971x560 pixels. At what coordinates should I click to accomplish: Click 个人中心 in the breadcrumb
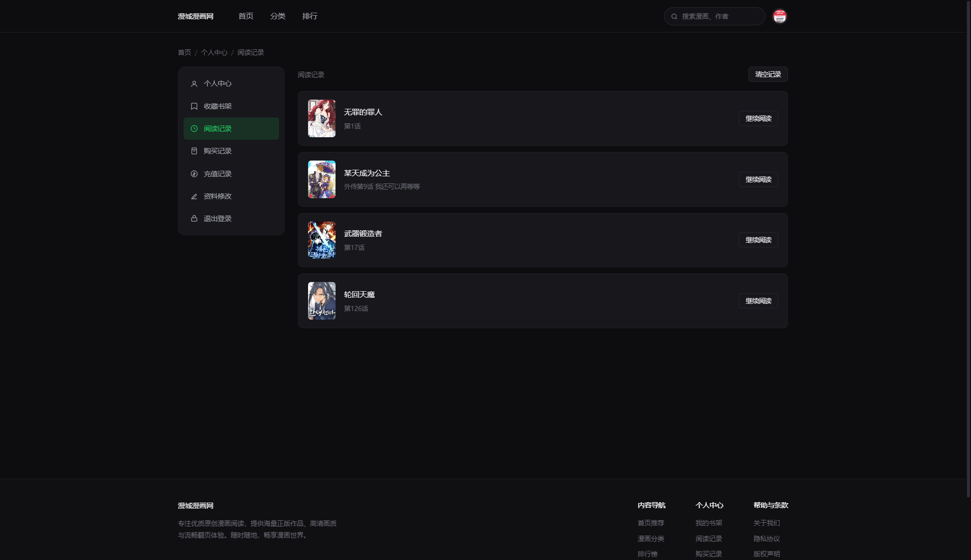pos(214,52)
